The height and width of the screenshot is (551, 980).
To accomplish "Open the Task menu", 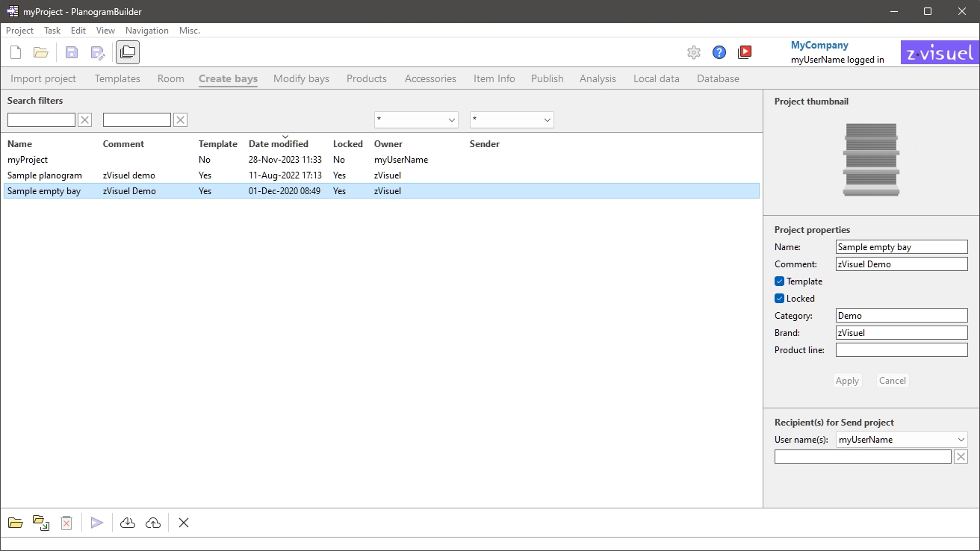I will pyautogui.click(x=52, y=31).
